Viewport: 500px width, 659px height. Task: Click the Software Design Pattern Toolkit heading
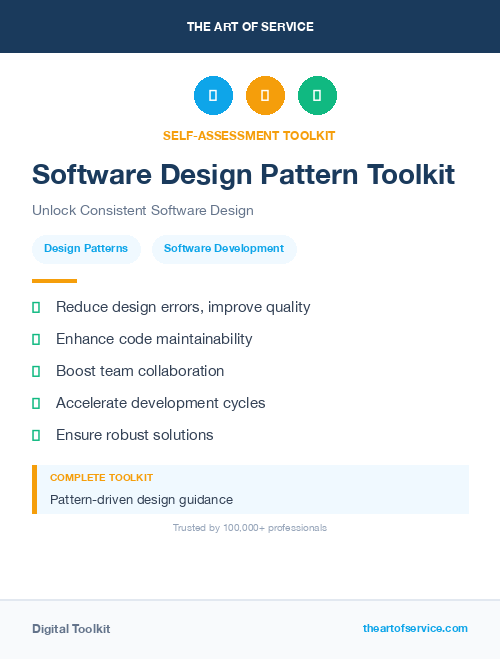[x=243, y=175]
